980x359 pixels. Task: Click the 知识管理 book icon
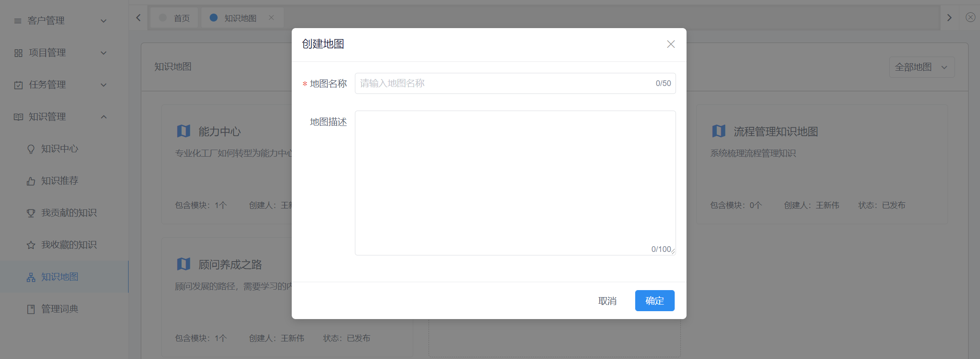pos(18,117)
